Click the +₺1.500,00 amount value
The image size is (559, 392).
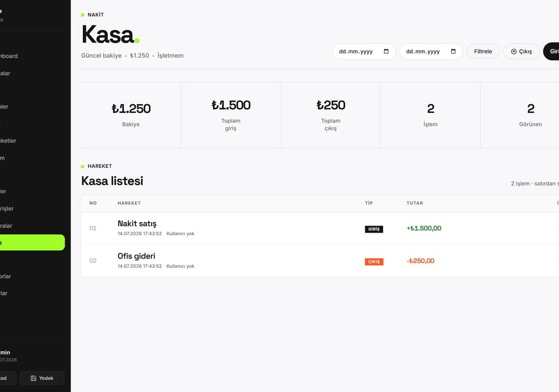tap(424, 228)
